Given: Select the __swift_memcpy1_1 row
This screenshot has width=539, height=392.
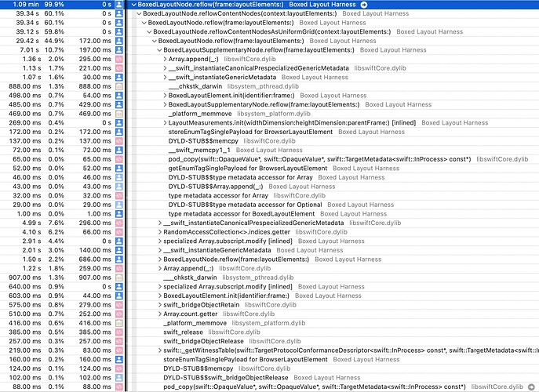Looking at the screenshot, I should (270, 150).
